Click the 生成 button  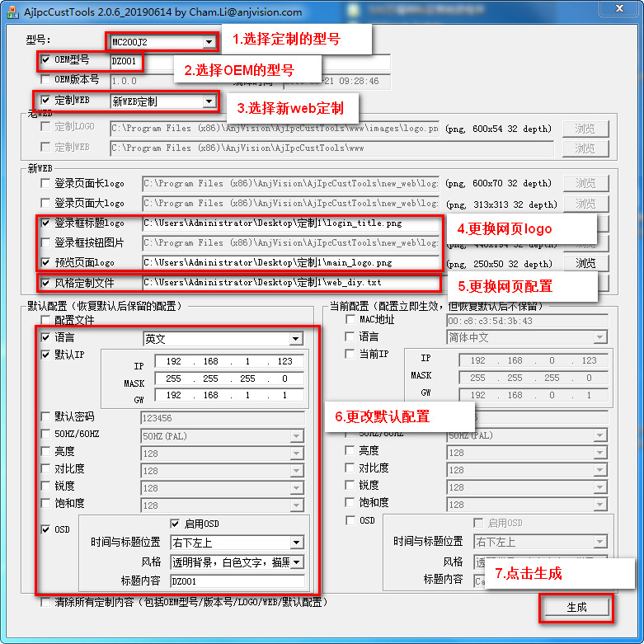(x=576, y=607)
